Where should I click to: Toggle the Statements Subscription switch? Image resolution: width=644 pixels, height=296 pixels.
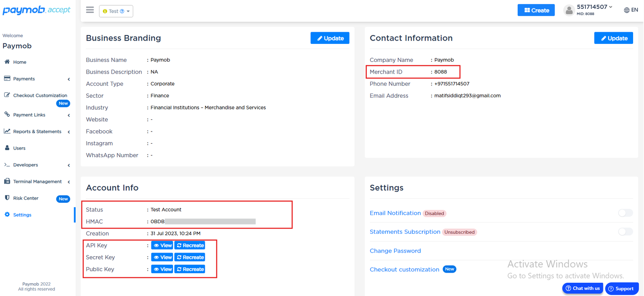pyautogui.click(x=625, y=232)
